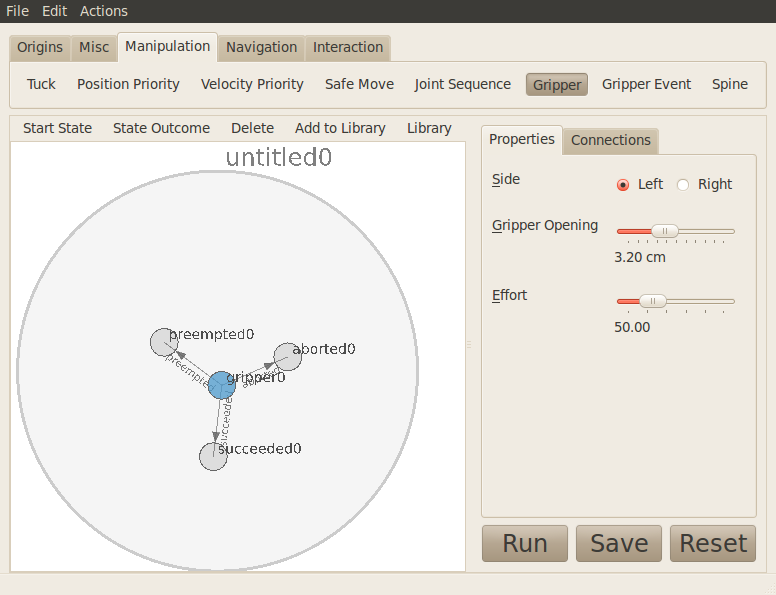776x595 pixels.
Task: Open the File menu
Action: coord(17,11)
